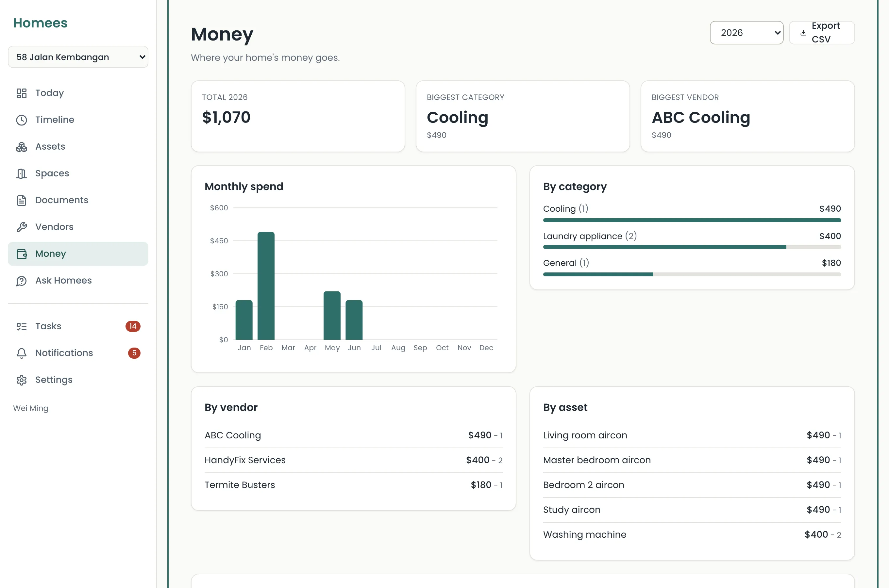This screenshot has width=889, height=588.
Task: Click the February bar in Monthly spend
Action: pos(266,286)
